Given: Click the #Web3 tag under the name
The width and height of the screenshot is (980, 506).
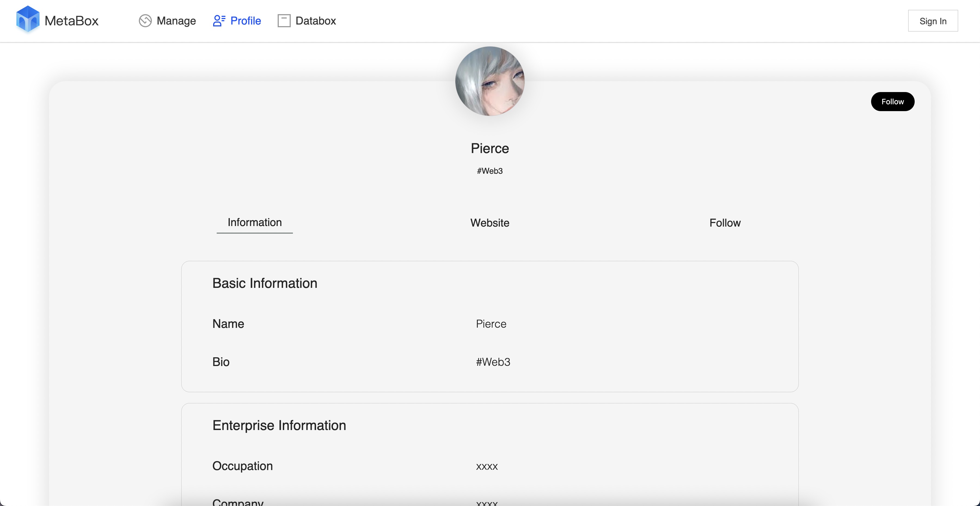Looking at the screenshot, I should pyautogui.click(x=490, y=171).
